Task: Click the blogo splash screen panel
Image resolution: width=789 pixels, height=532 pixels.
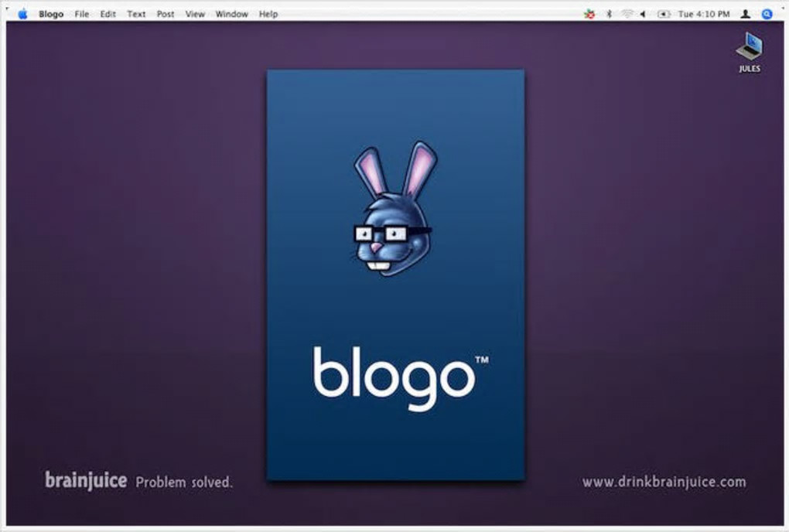Action: click(395, 275)
